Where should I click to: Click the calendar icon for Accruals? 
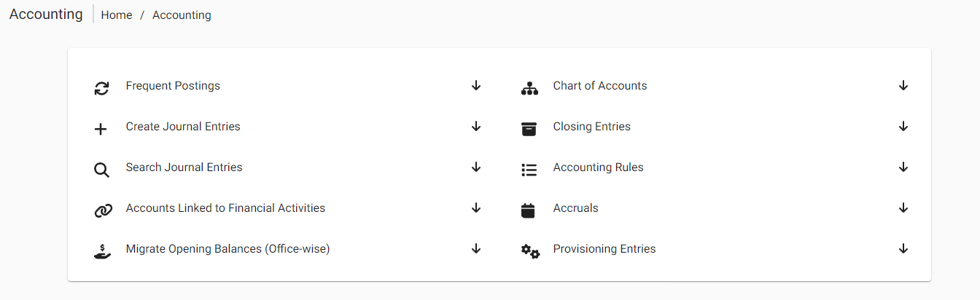point(529,211)
